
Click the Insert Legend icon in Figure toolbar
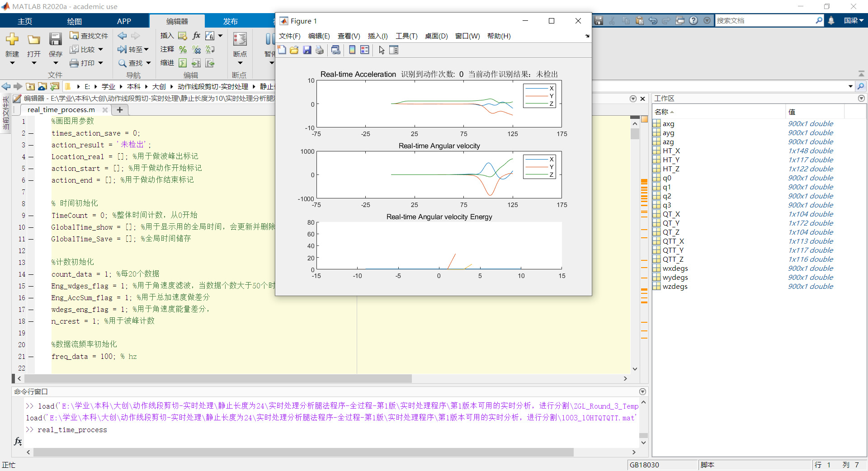pyautogui.click(x=365, y=50)
